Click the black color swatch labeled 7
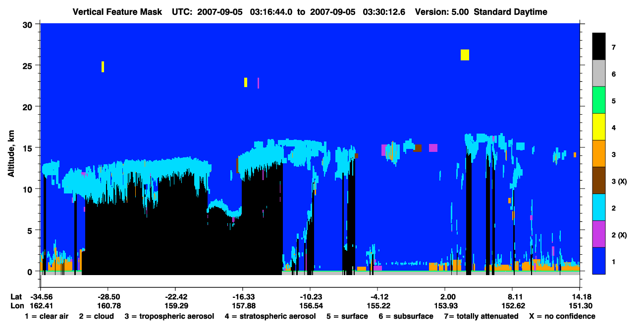Image resolution: width=644 pixels, height=330 pixels. [x=599, y=47]
